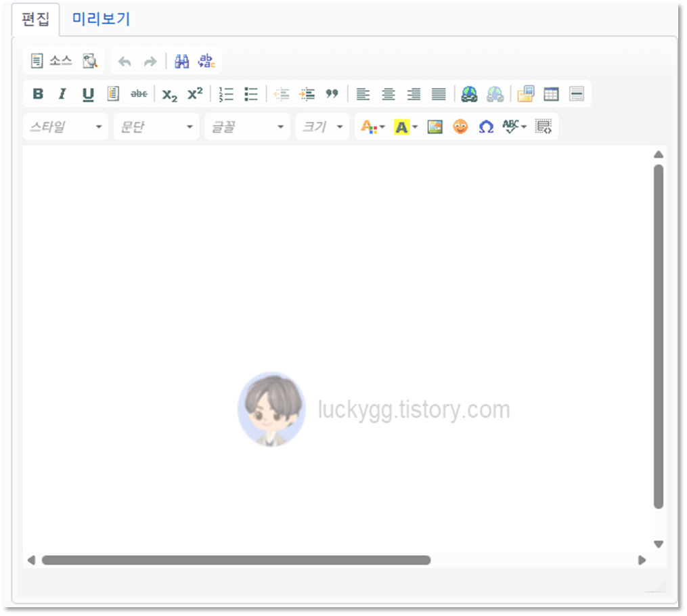Center align the text

[389, 94]
